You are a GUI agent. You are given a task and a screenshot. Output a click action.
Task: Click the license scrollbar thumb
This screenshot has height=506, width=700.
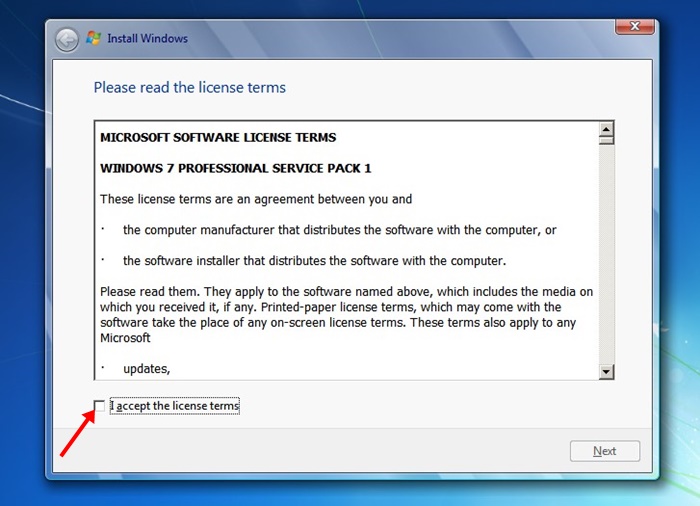coord(606,141)
